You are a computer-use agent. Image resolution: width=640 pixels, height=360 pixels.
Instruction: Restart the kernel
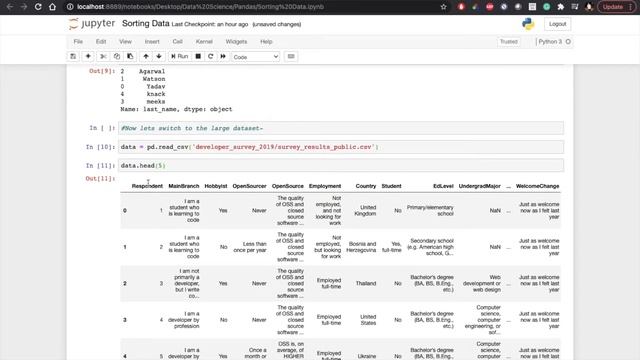(x=211, y=56)
